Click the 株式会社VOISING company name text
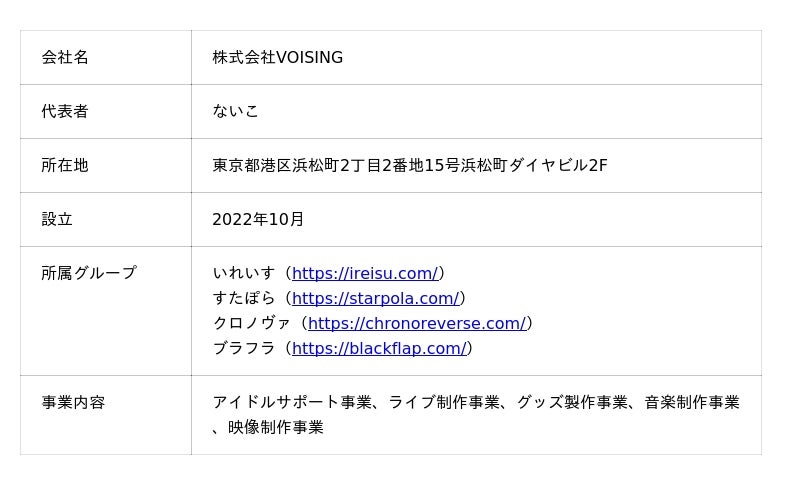Viewport: 800px width, 485px height. pos(277,57)
